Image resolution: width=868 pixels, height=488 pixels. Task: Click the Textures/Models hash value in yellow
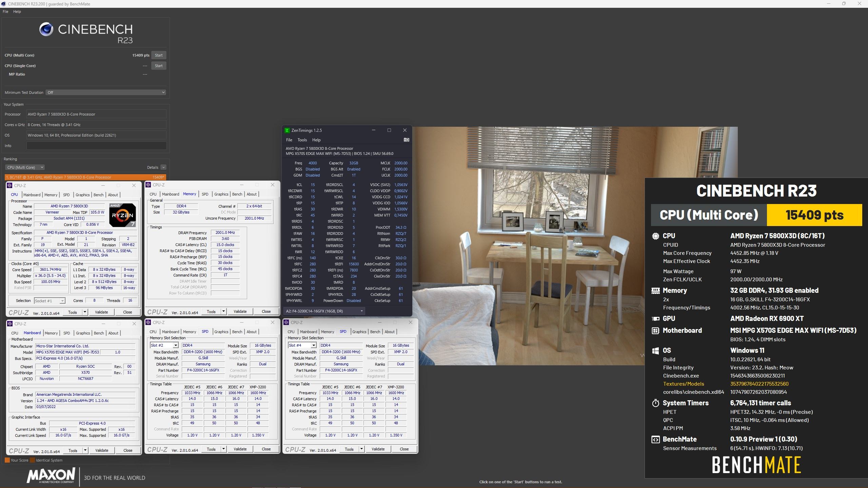[x=759, y=384]
